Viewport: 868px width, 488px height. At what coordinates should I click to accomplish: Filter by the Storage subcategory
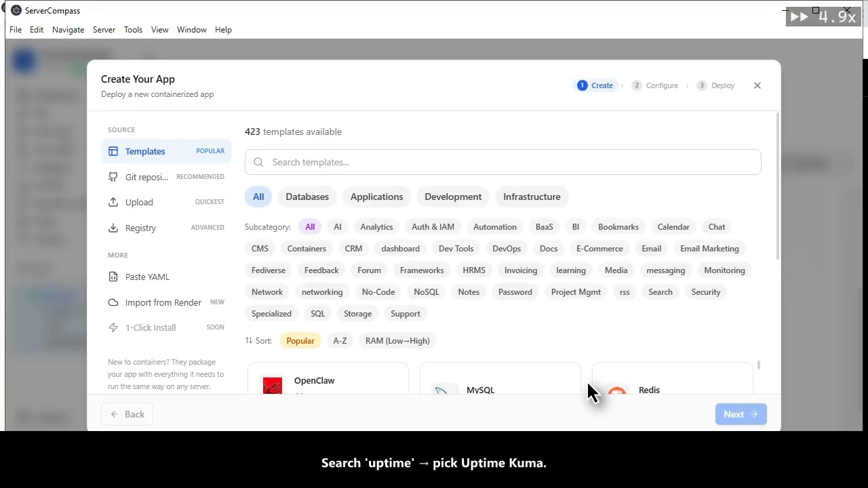coord(357,314)
